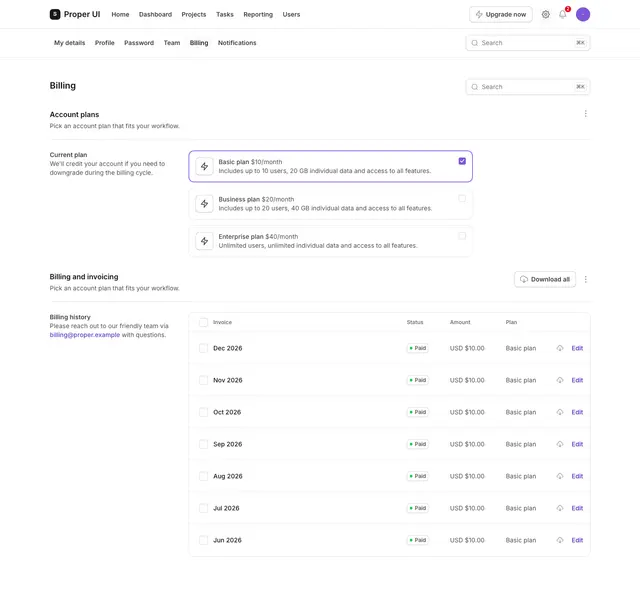
Task: Open the billing@proper.example email link
Action: (85, 335)
